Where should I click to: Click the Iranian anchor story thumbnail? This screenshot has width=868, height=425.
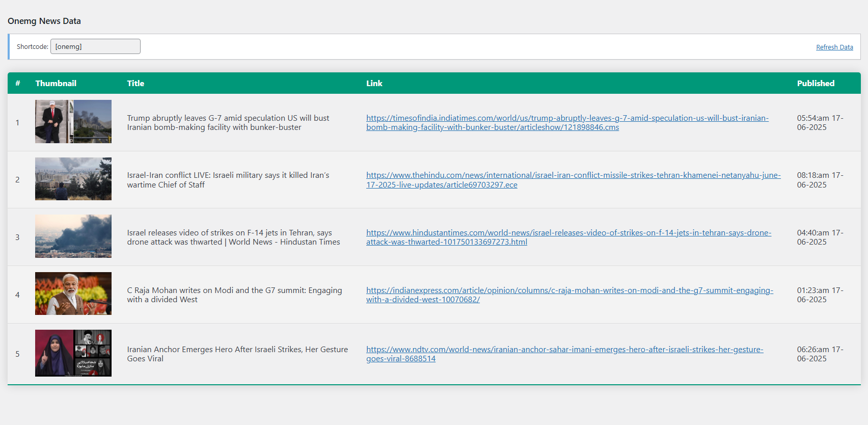pyautogui.click(x=73, y=353)
